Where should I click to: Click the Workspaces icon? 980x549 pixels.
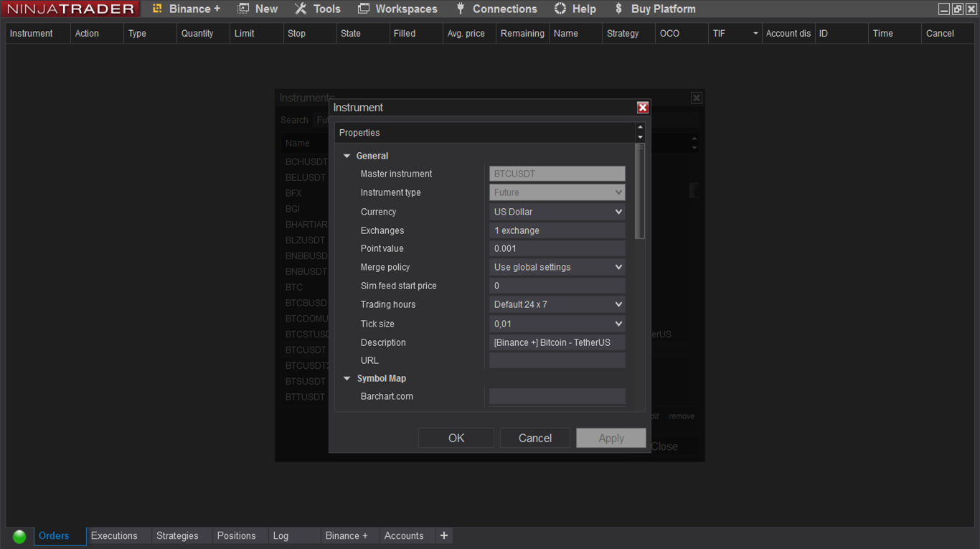364,9
